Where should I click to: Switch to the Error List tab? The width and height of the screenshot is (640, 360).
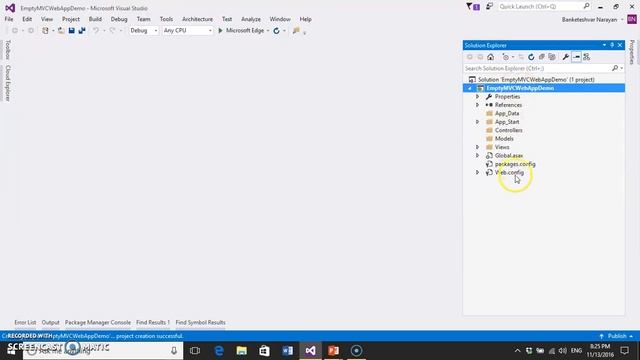[25, 322]
